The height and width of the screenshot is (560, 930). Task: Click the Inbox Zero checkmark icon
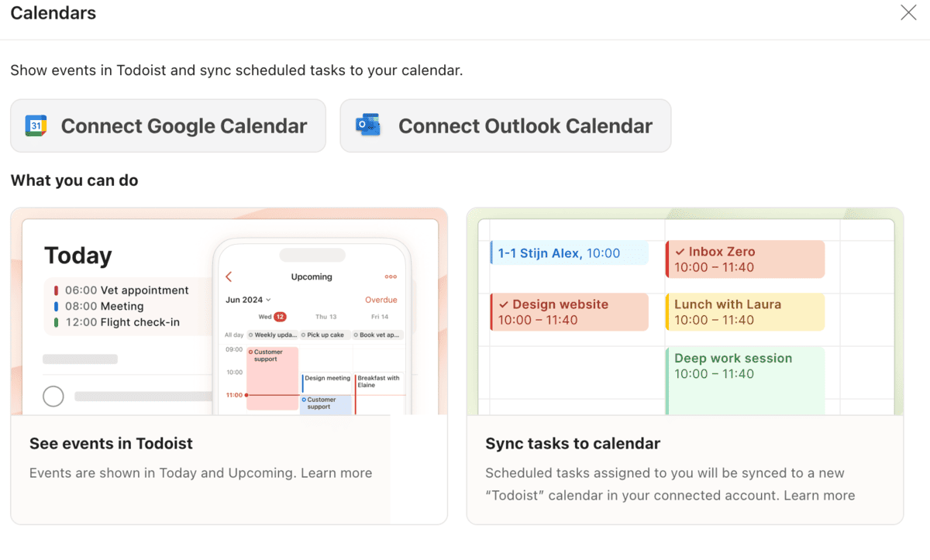point(681,251)
